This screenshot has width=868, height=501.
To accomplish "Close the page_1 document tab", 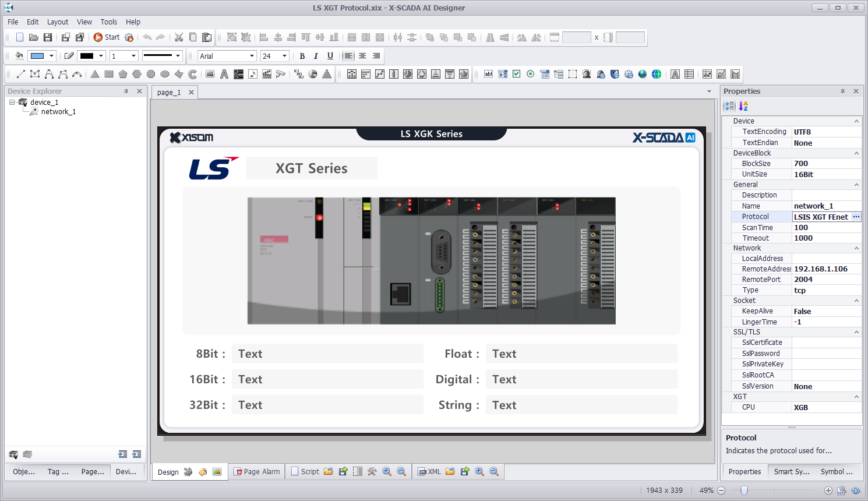I will click(x=191, y=92).
